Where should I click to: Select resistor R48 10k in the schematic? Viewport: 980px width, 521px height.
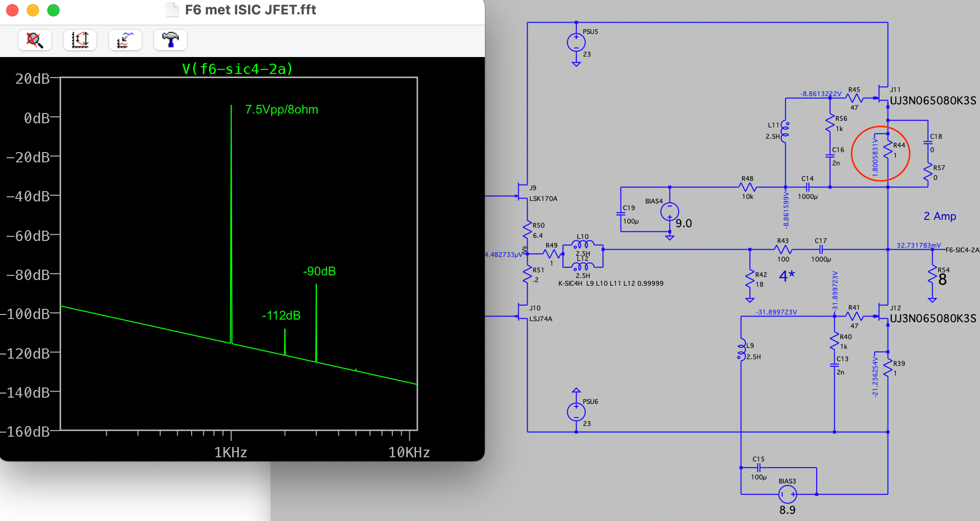[x=747, y=187]
